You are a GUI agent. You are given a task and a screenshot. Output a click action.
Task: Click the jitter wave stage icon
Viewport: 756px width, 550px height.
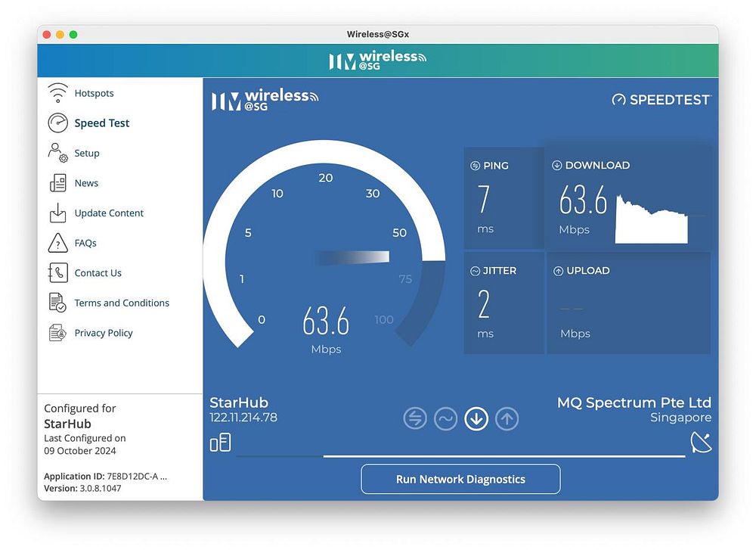click(x=445, y=418)
